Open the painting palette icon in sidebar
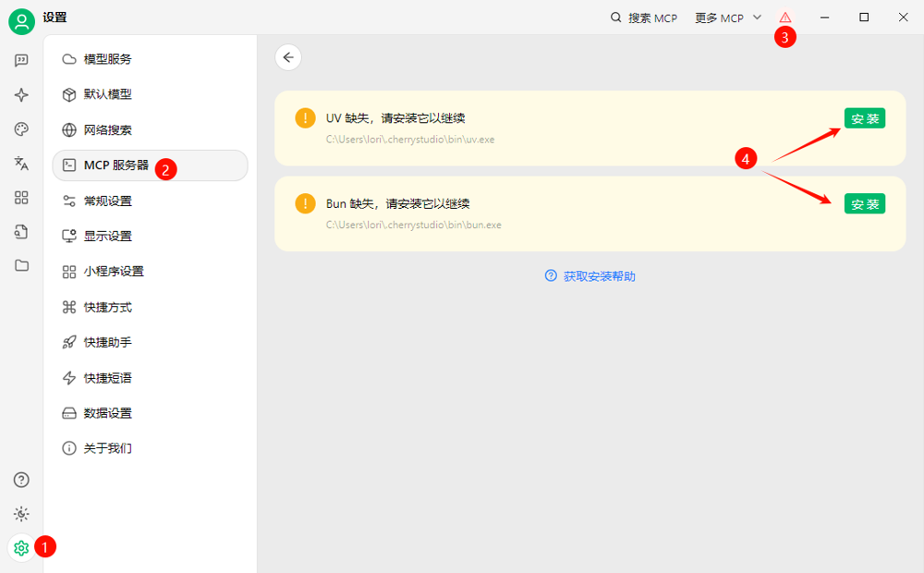Viewport: 924px width, 573px height. [x=21, y=129]
